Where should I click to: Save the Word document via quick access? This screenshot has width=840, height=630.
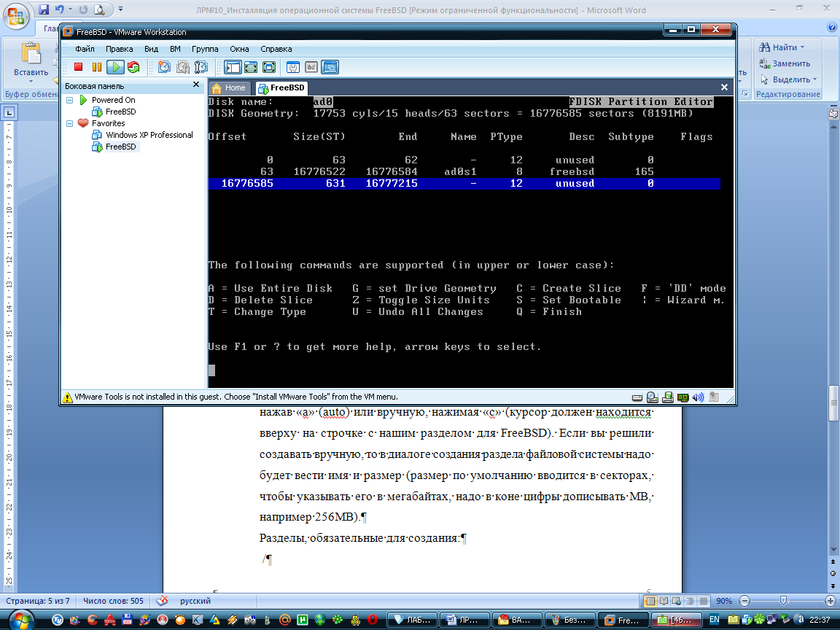tap(44, 9)
